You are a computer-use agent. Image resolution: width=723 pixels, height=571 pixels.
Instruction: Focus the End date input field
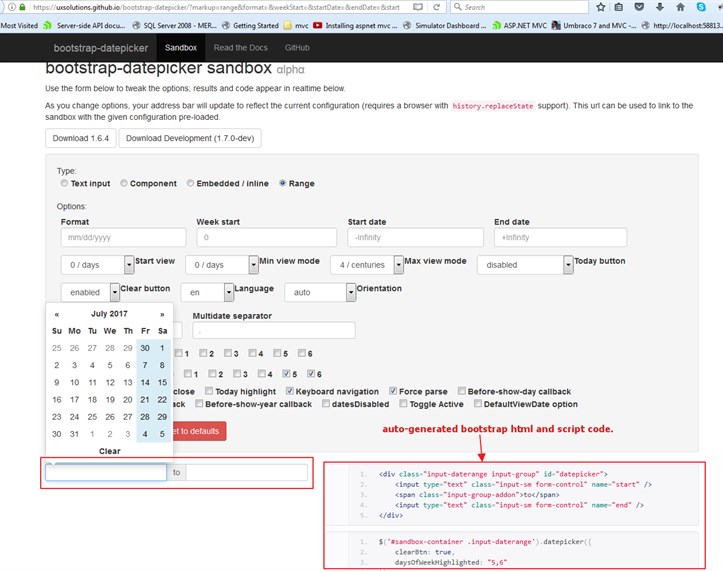[x=560, y=238]
